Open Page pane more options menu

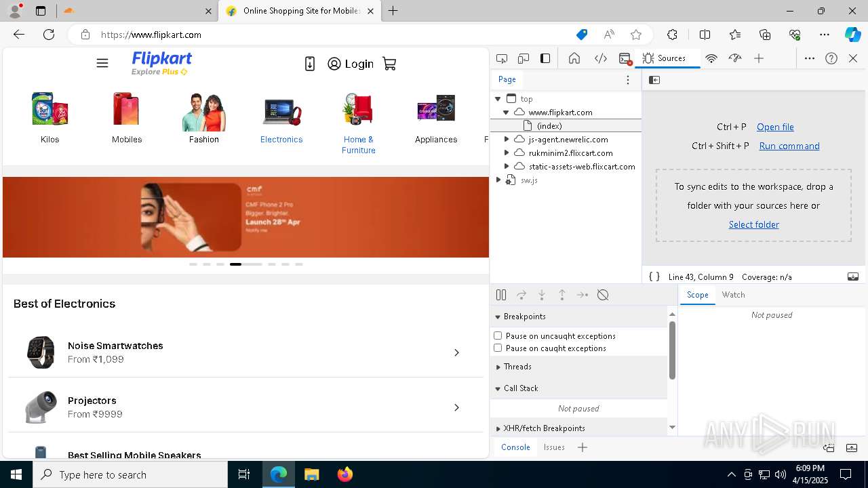[x=628, y=80]
